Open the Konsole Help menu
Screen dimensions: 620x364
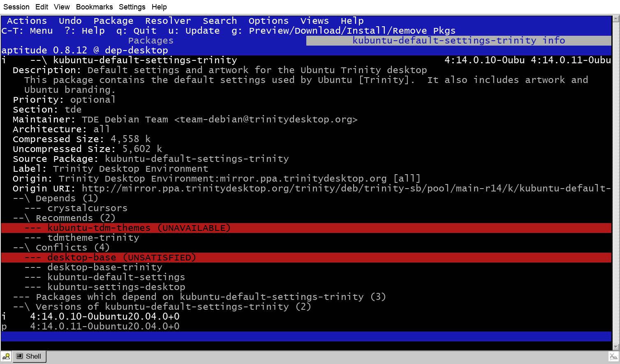[159, 7]
